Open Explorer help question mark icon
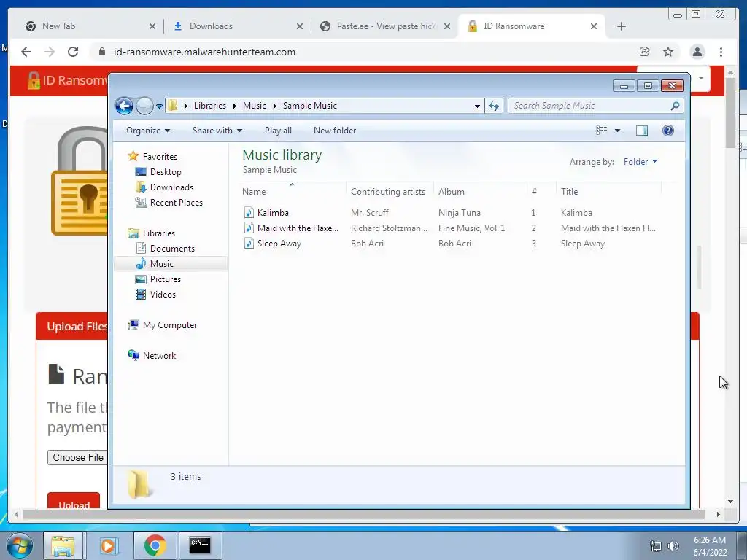The width and height of the screenshot is (747, 560). [x=668, y=131]
